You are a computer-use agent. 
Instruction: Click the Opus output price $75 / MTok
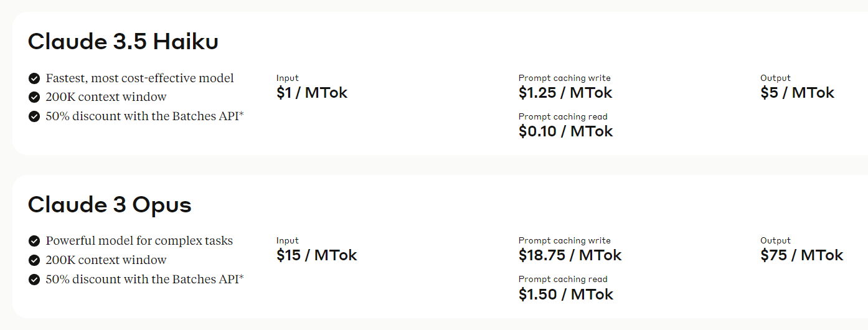pos(802,255)
